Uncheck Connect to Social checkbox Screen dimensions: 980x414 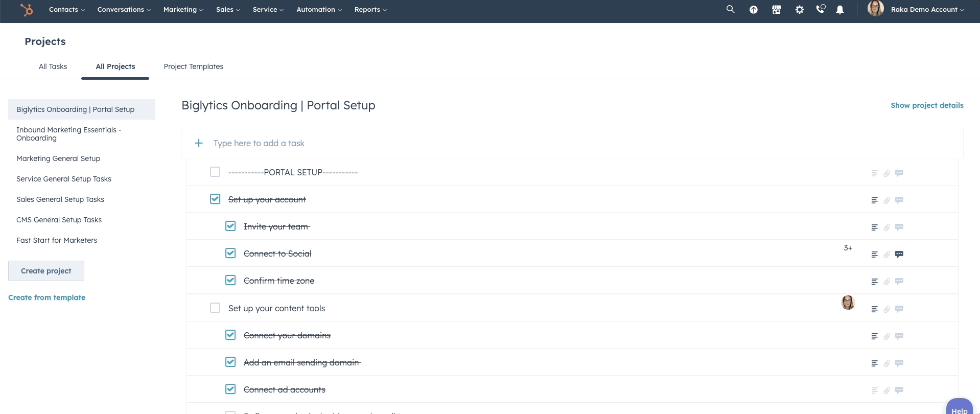coord(230,253)
